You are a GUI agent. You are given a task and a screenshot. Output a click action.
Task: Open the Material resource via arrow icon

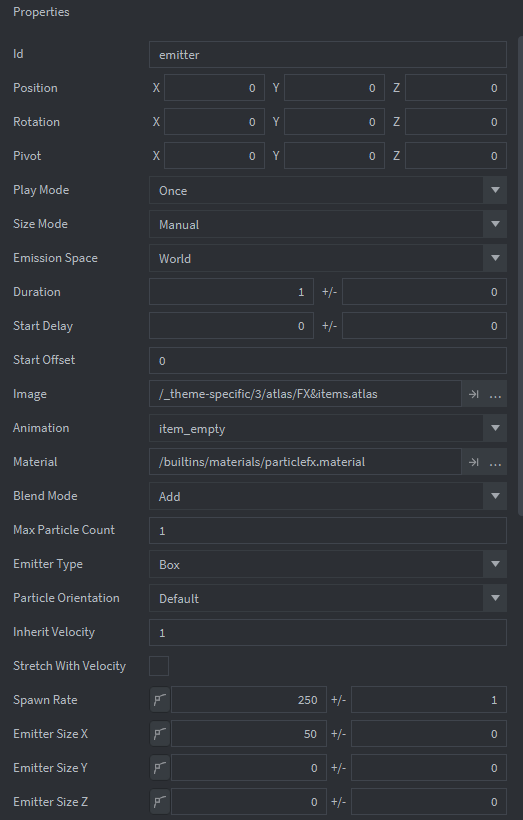click(x=473, y=462)
